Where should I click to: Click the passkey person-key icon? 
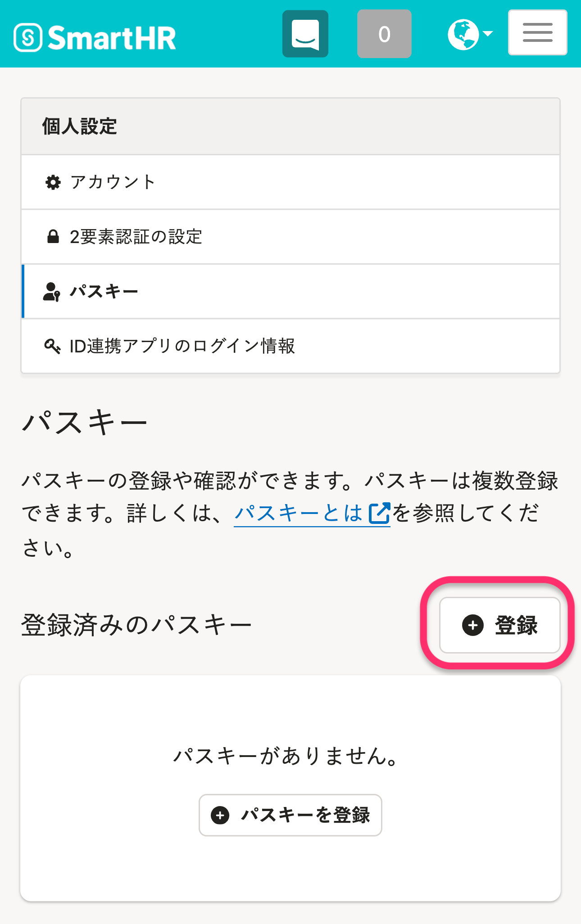tap(51, 292)
